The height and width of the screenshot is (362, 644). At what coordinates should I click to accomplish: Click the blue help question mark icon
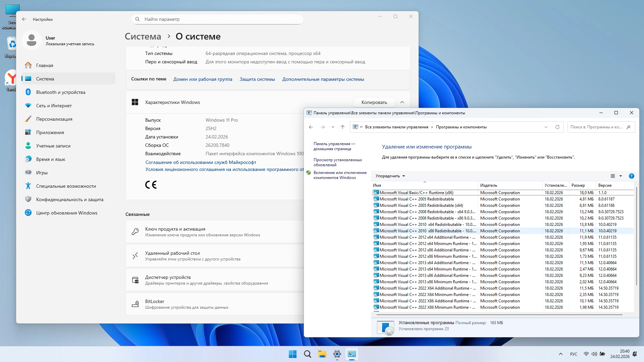tap(631, 176)
